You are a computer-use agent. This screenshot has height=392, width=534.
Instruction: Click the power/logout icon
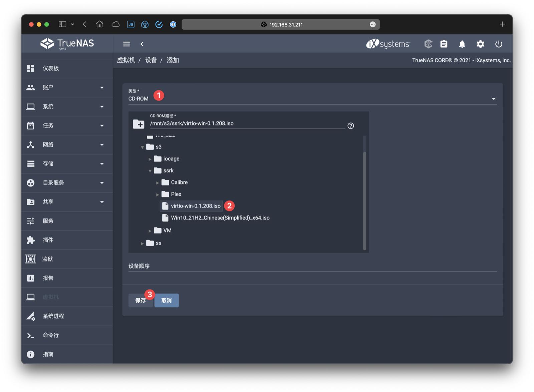(x=499, y=44)
